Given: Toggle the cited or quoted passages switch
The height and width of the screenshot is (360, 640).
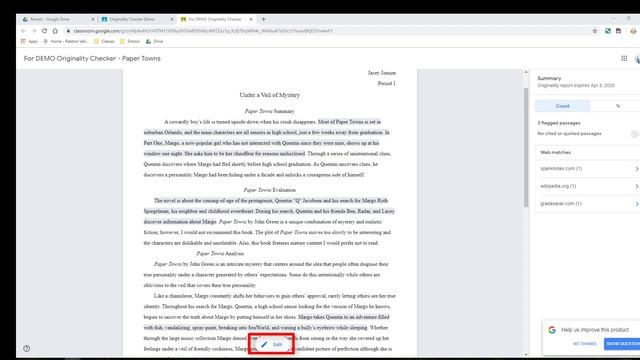Looking at the screenshot, I should pos(635,134).
